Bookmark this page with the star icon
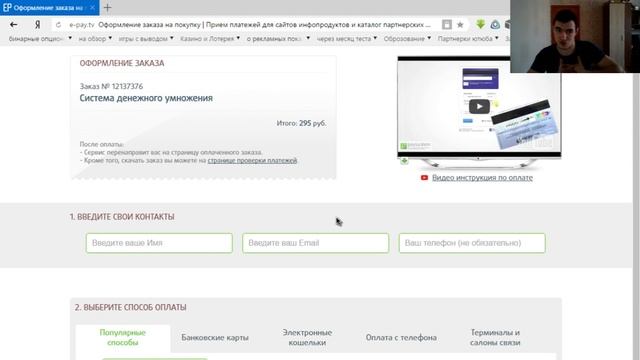The width and height of the screenshot is (640, 360). pos(460,25)
